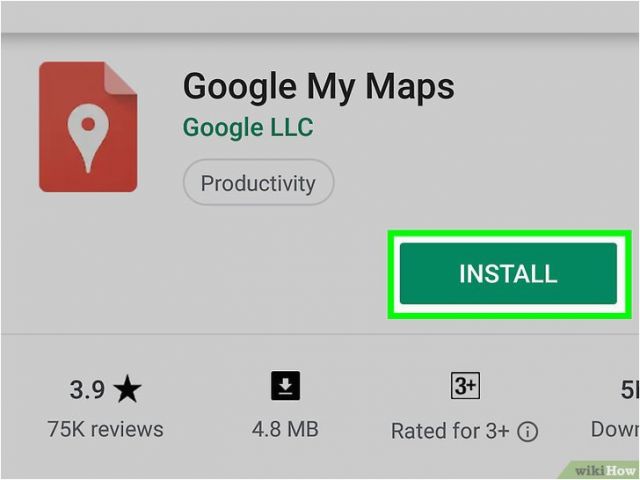Tap the green INSTALL button
The width and height of the screenshot is (640, 480).
pos(508,273)
